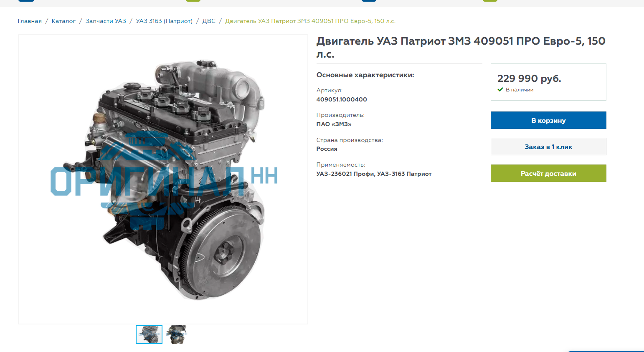Click the Применяемость label
The height and width of the screenshot is (352, 644).
341,165
